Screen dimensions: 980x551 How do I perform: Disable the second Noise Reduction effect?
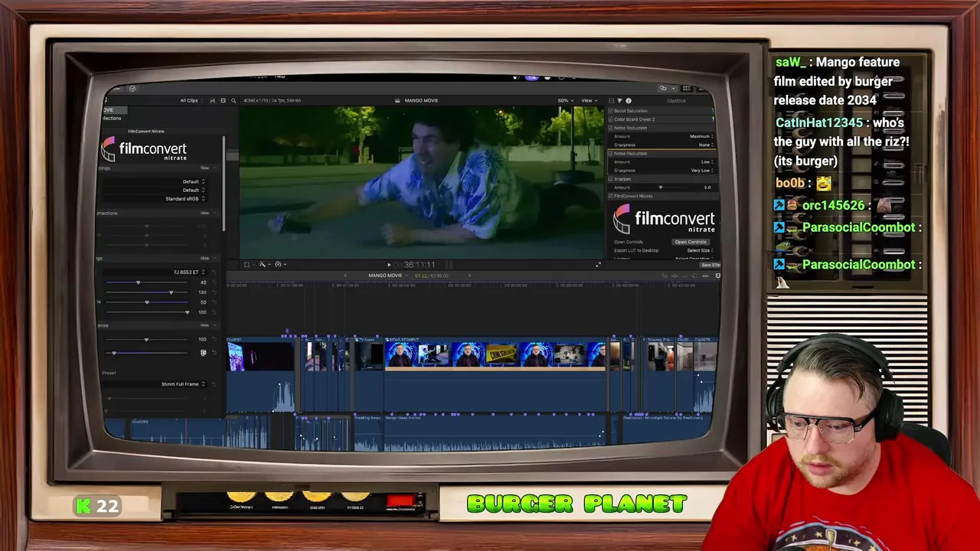[x=610, y=153]
